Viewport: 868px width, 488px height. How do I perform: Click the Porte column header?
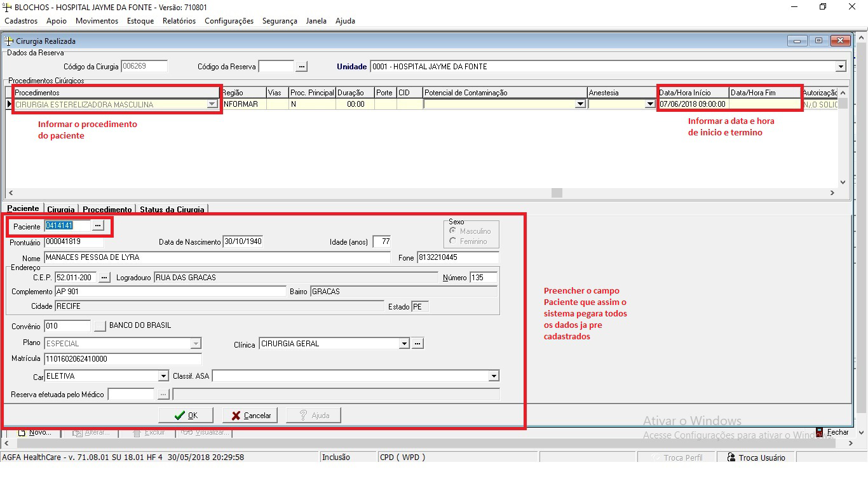[x=385, y=93]
